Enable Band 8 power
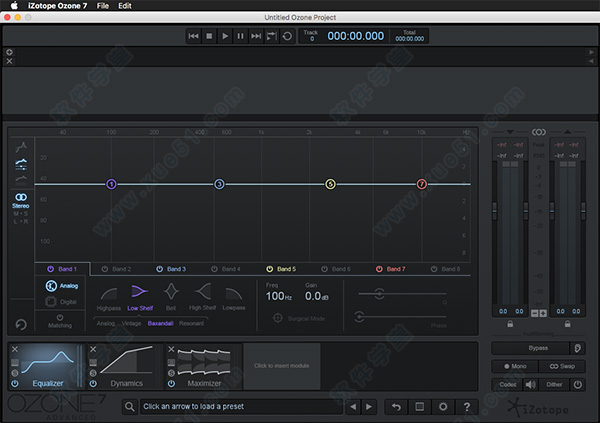Screen dimensions: 600x423 [434, 269]
